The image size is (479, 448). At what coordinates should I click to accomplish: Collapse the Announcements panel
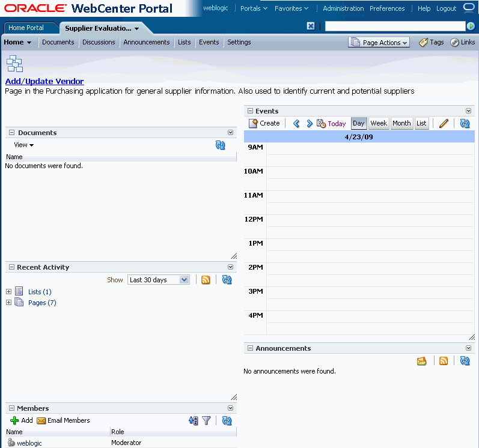[250, 348]
